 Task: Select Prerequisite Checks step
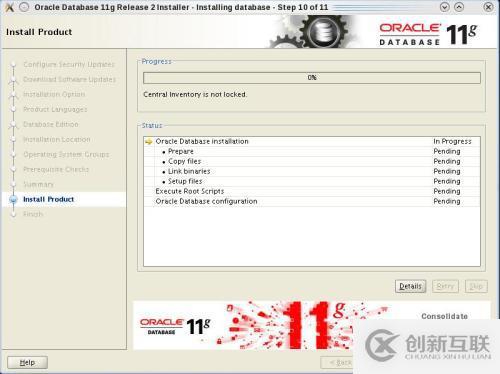click(56, 169)
